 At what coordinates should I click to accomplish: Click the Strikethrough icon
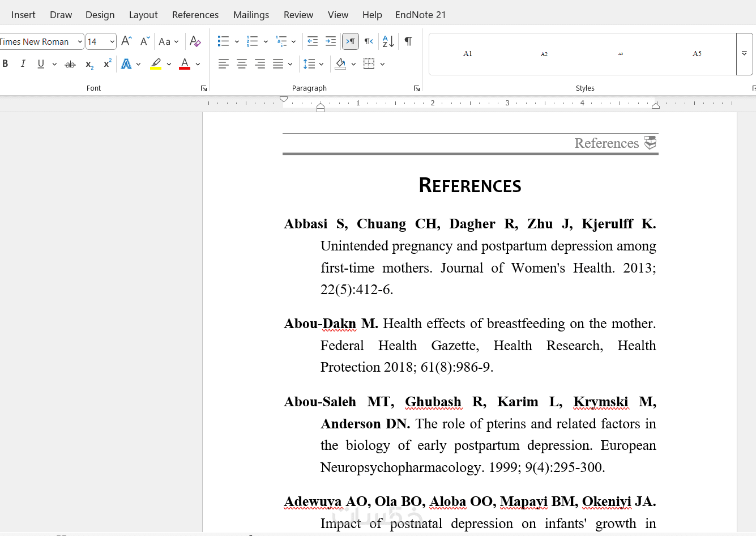click(70, 64)
